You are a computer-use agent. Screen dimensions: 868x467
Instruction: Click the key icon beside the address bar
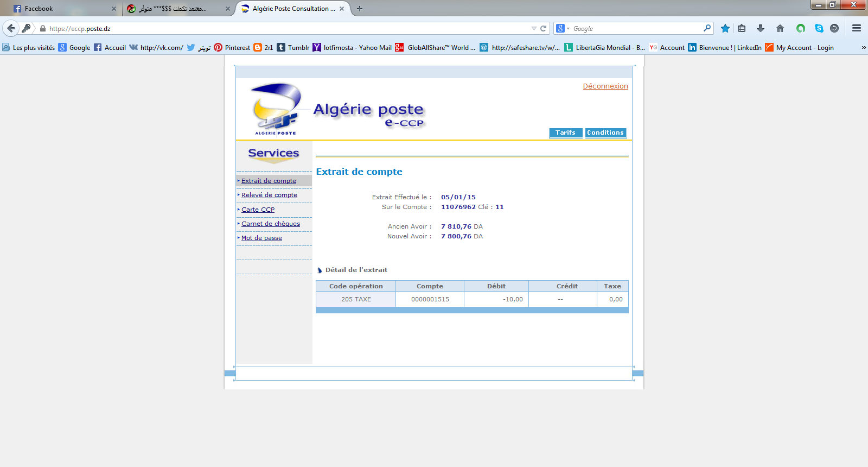[26, 28]
